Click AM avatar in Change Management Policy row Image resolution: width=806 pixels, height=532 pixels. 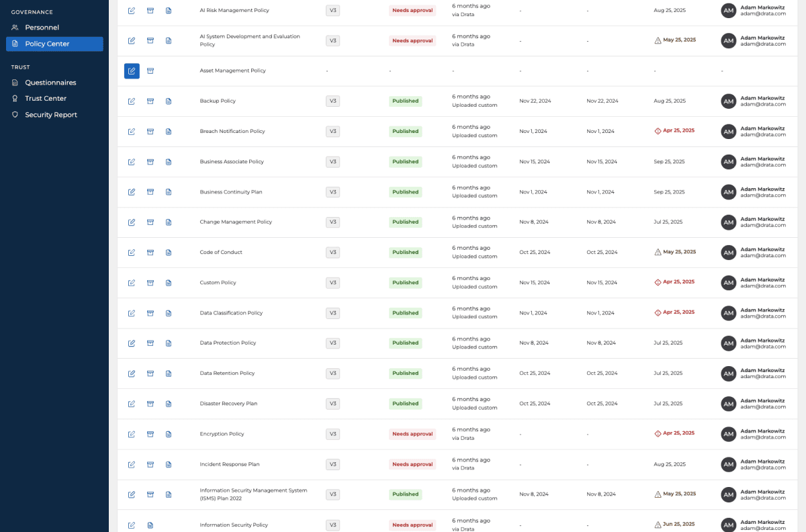pos(729,222)
